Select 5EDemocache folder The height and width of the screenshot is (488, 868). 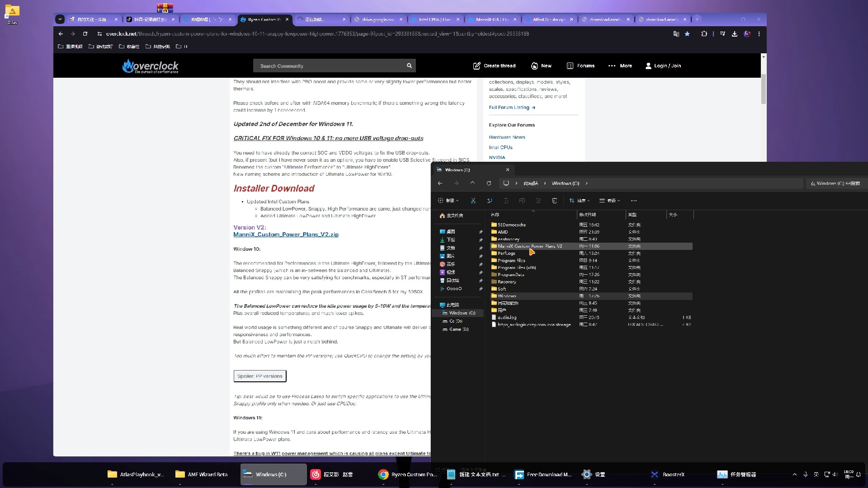(x=591, y=225)
